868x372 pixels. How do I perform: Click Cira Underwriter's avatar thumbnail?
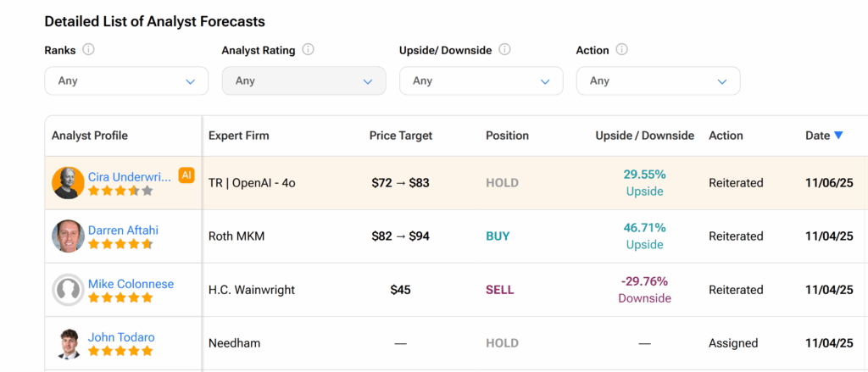68,183
